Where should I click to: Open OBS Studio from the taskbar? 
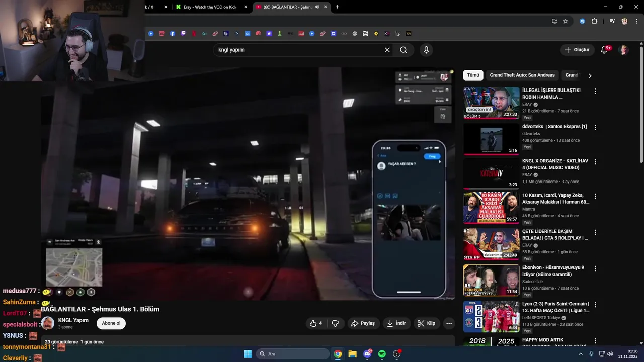click(x=396, y=354)
